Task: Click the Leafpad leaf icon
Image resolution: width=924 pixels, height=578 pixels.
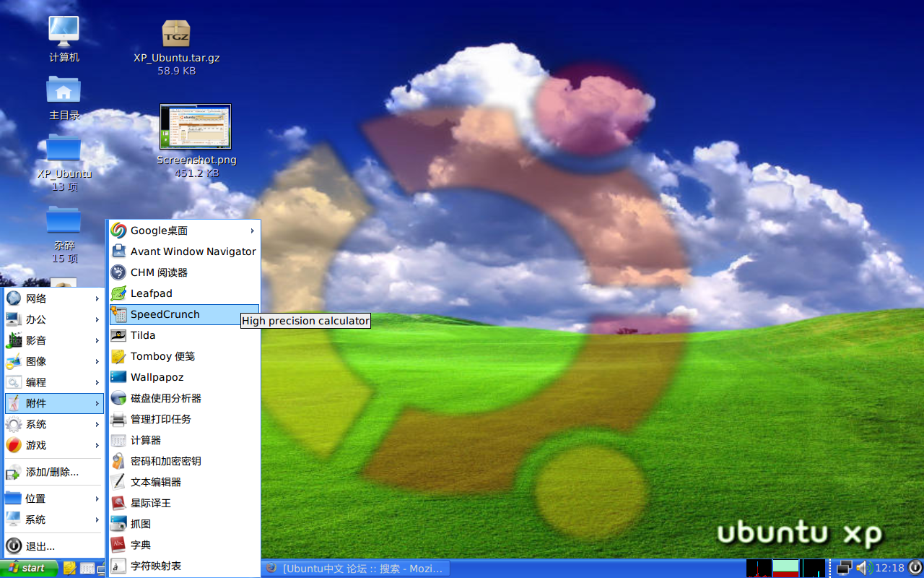Action: [118, 293]
